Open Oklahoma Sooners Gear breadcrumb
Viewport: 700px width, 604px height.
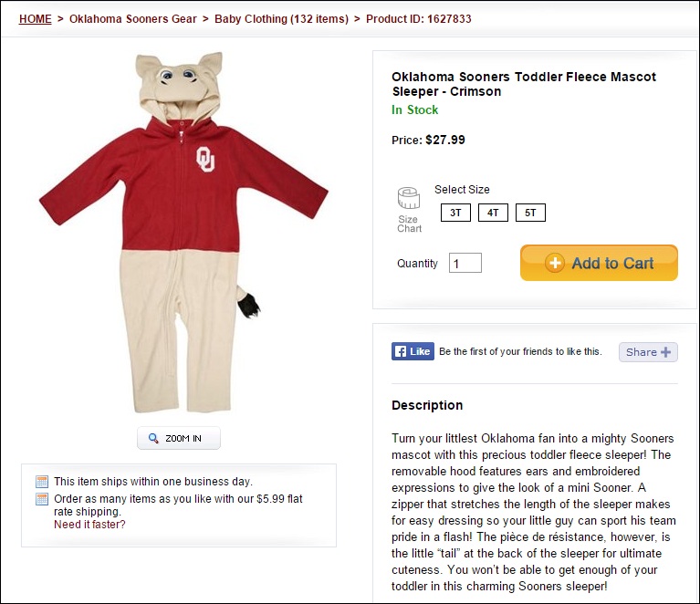coord(133,18)
